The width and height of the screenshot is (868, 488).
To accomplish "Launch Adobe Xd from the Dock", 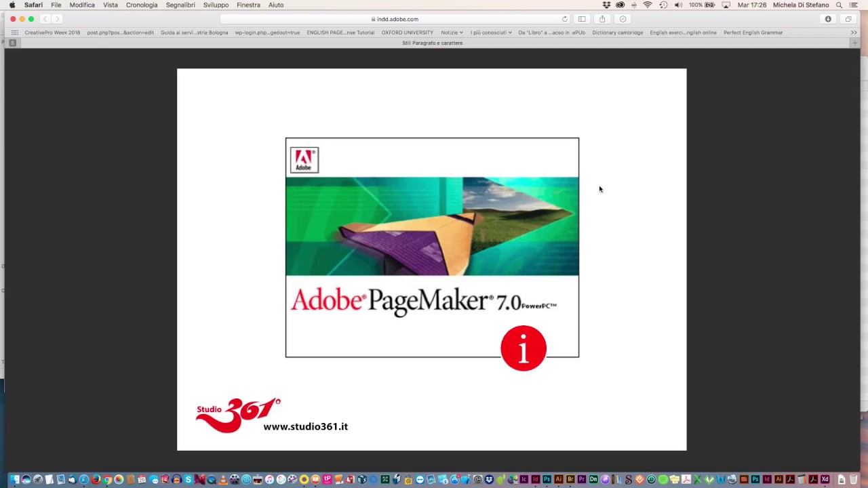I will pos(825,479).
